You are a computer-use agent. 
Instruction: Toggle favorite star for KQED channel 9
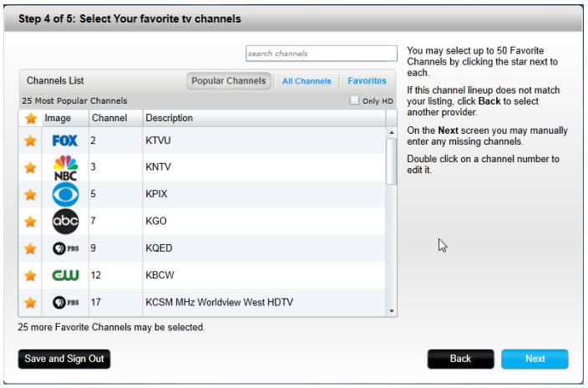pyautogui.click(x=30, y=248)
